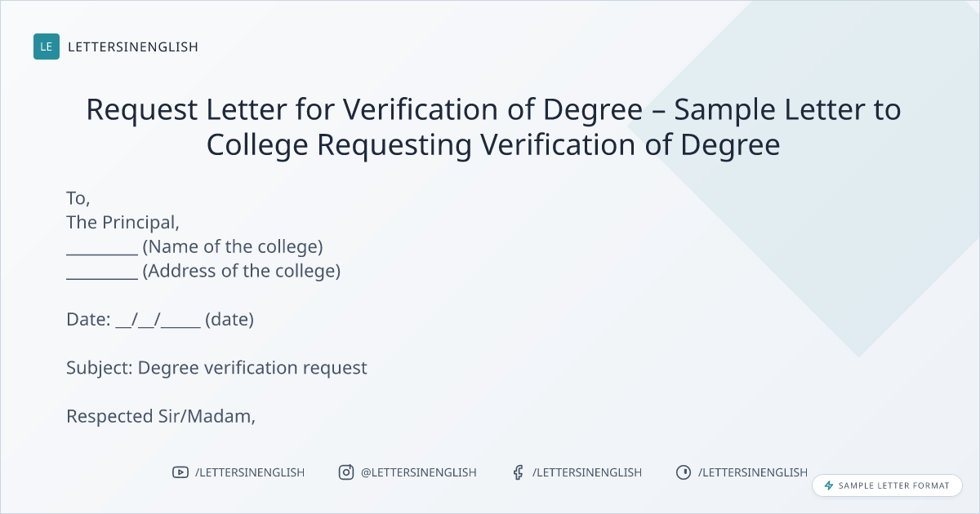Open the Facebook /LETTERSINENGLISH handle link
The image size is (980, 514).
587,472
